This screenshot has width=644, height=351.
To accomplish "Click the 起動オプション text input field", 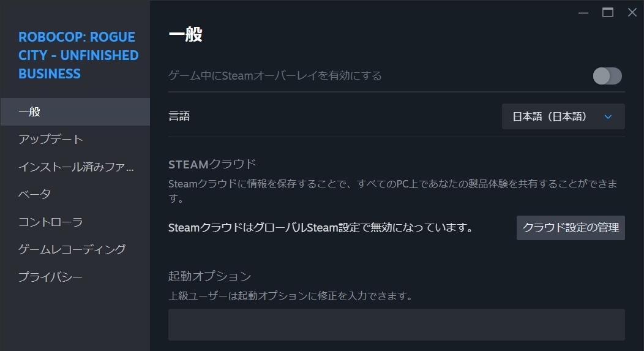I will [396, 325].
